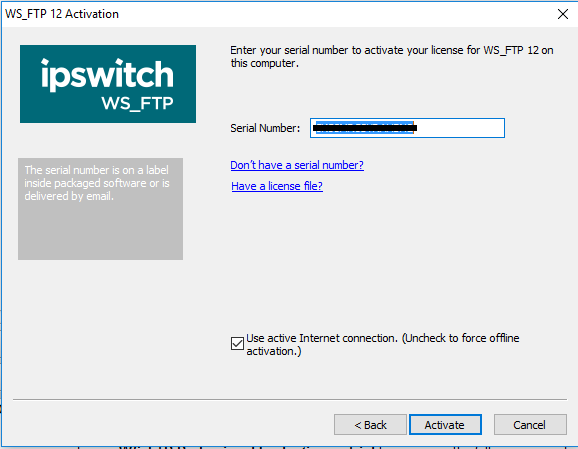578x449 pixels.
Task: Click the 'Serial Number:' label
Action: tap(265, 128)
